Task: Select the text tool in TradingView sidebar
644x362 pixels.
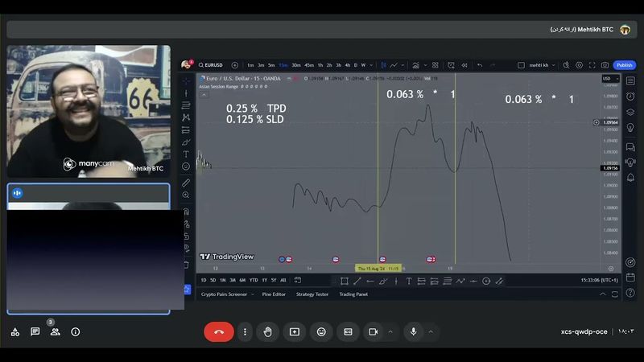Action: click(x=186, y=154)
